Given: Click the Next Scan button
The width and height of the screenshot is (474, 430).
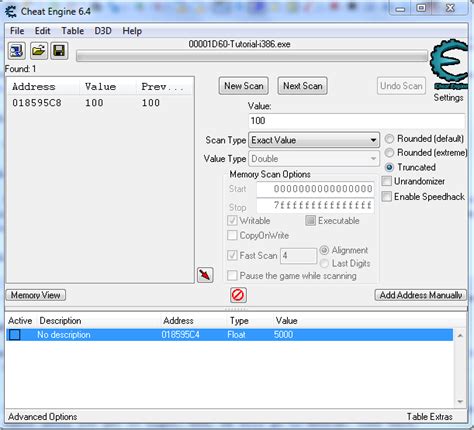Looking at the screenshot, I should [x=303, y=86].
